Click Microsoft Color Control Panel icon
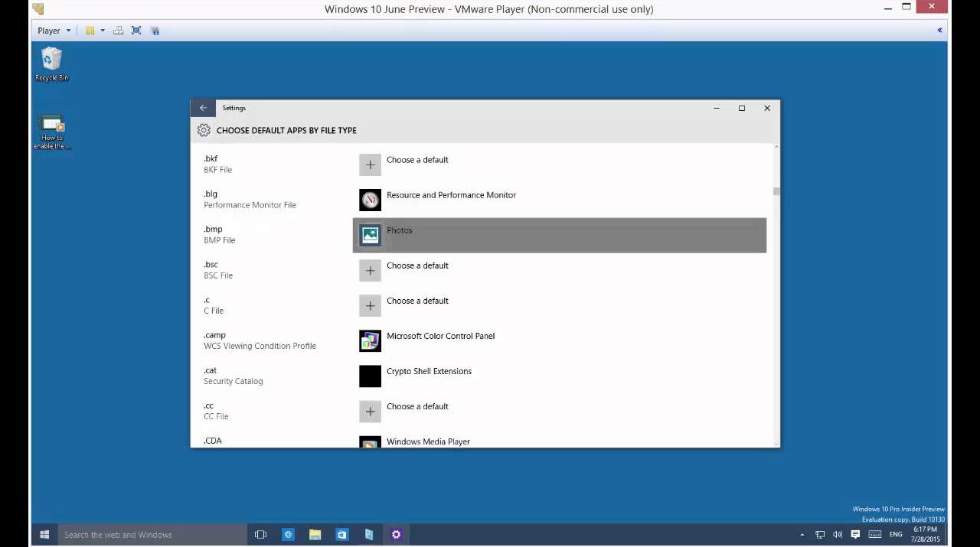Viewport: 980px width, 547px height. click(370, 341)
